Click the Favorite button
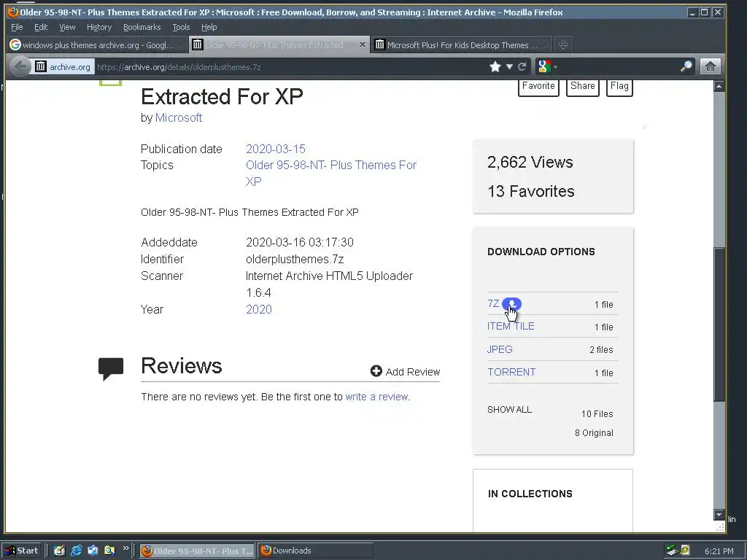The image size is (747, 560). click(538, 86)
